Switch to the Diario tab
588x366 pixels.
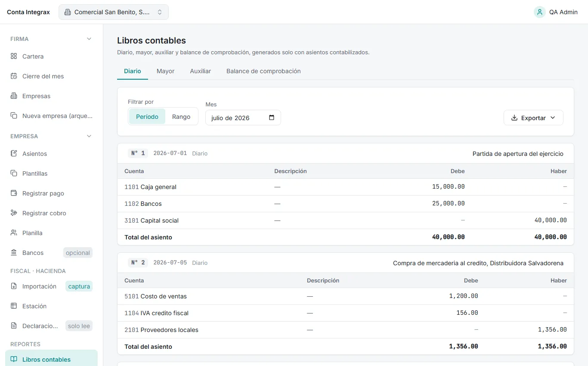(x=133, y=71)
